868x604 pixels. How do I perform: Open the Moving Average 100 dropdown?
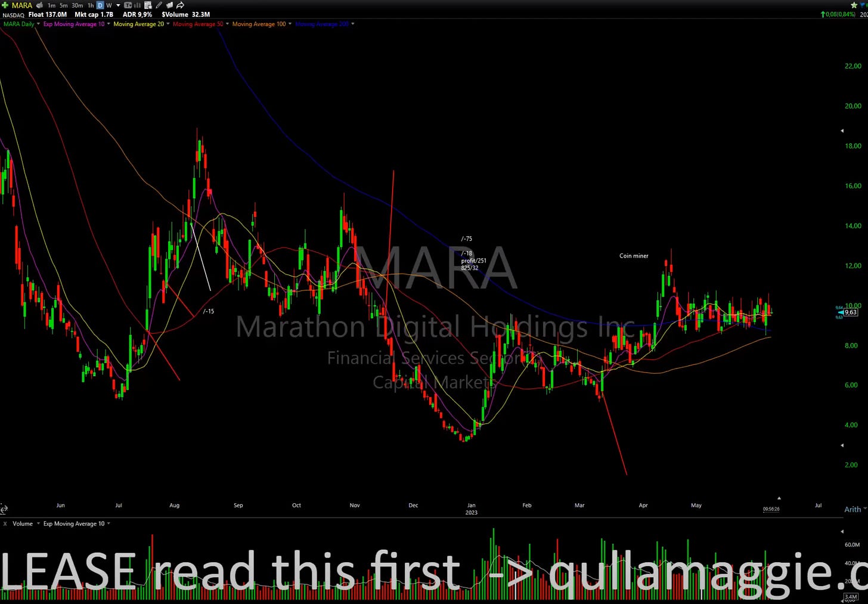point(290,24)
